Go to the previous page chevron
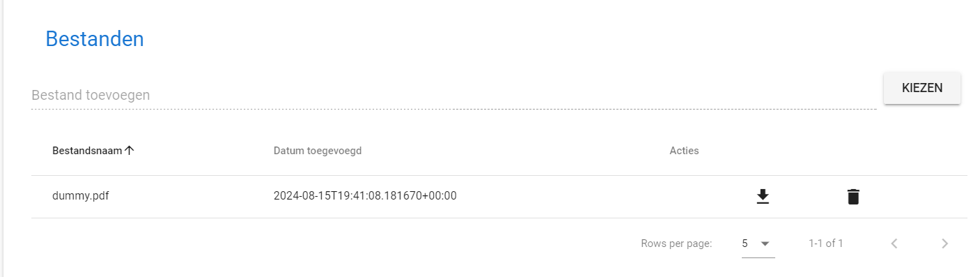 [x=895, y=244]
